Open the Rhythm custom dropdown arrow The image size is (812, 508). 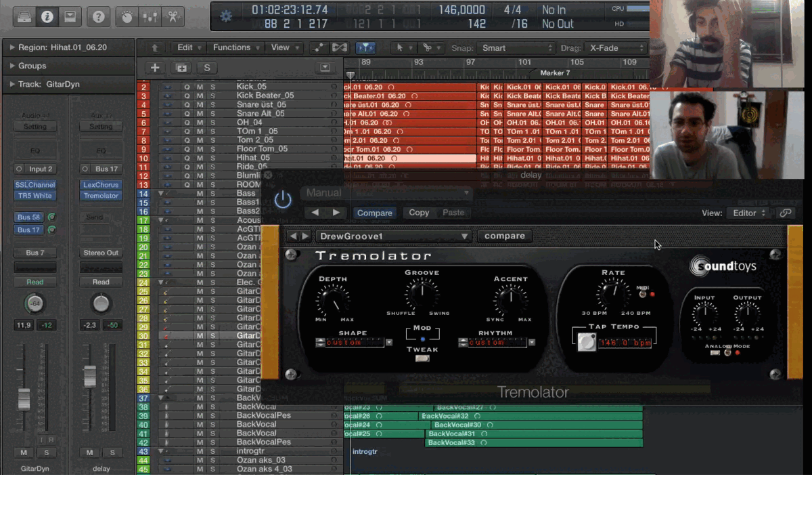[532, 343]
